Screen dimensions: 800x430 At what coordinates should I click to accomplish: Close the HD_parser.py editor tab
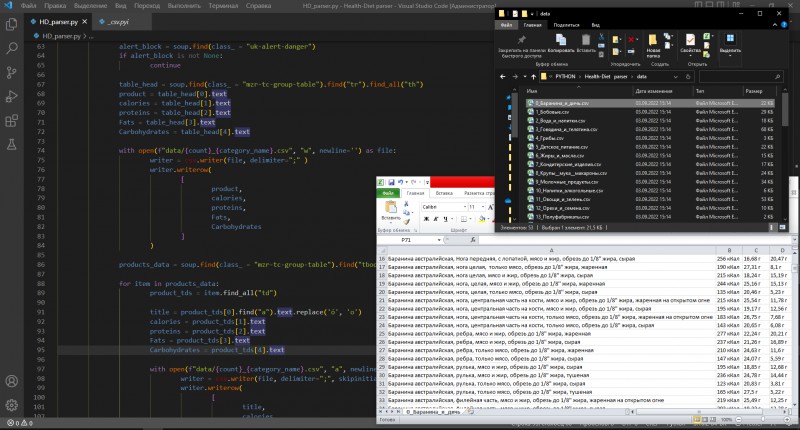click(85, 22)
